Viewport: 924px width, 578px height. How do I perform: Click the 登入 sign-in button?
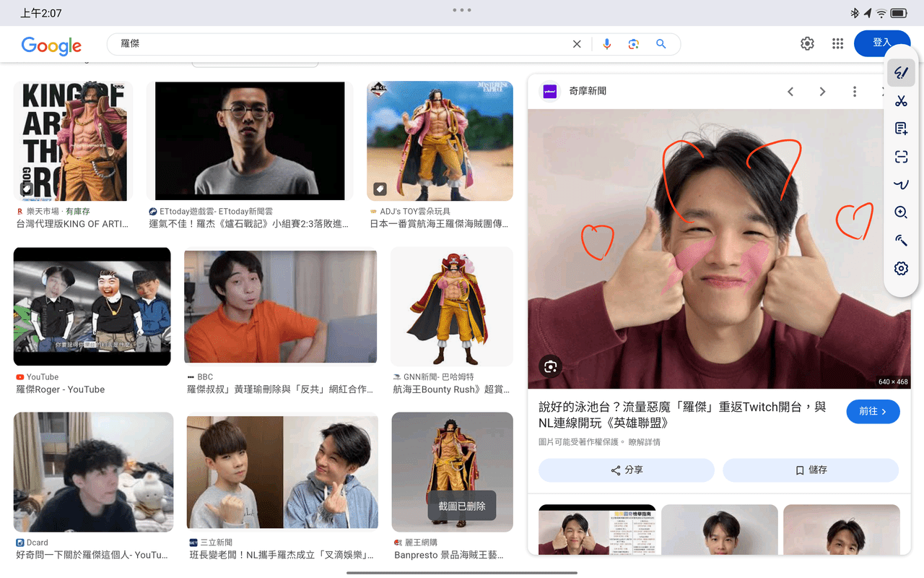pyautogui.click(x=881, y=43)
